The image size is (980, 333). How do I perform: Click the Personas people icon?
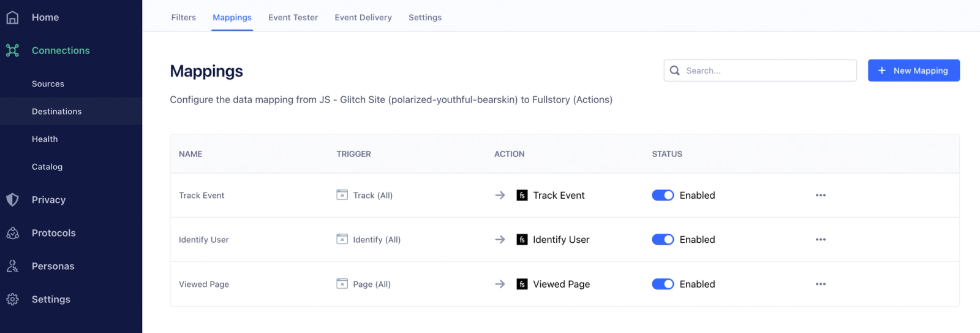[x=12, y=266]
